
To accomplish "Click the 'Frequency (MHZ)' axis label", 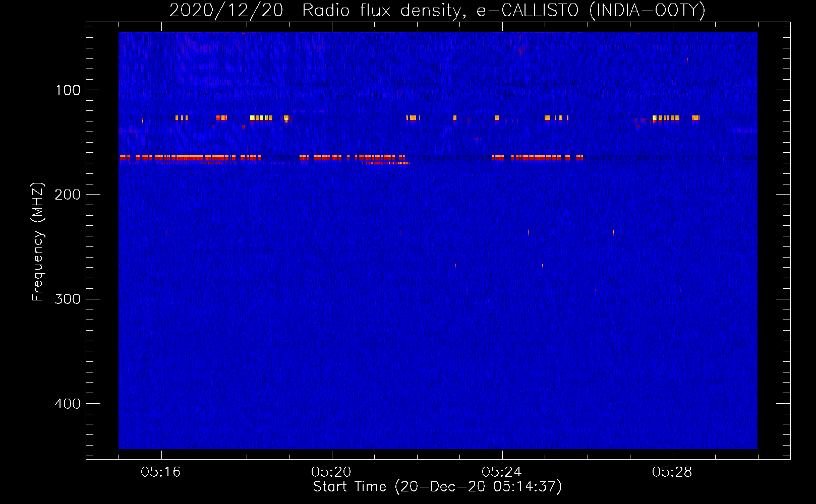I will 38,241.
